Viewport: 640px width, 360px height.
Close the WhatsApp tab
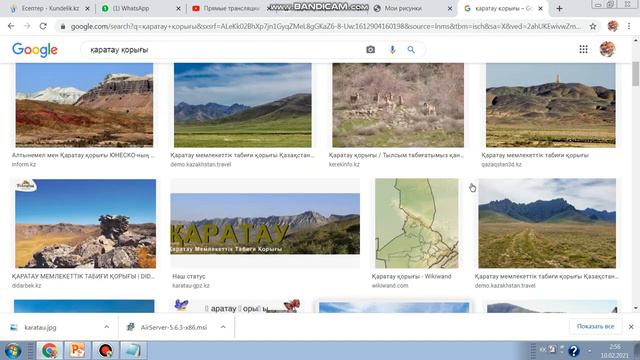[178, 8]
